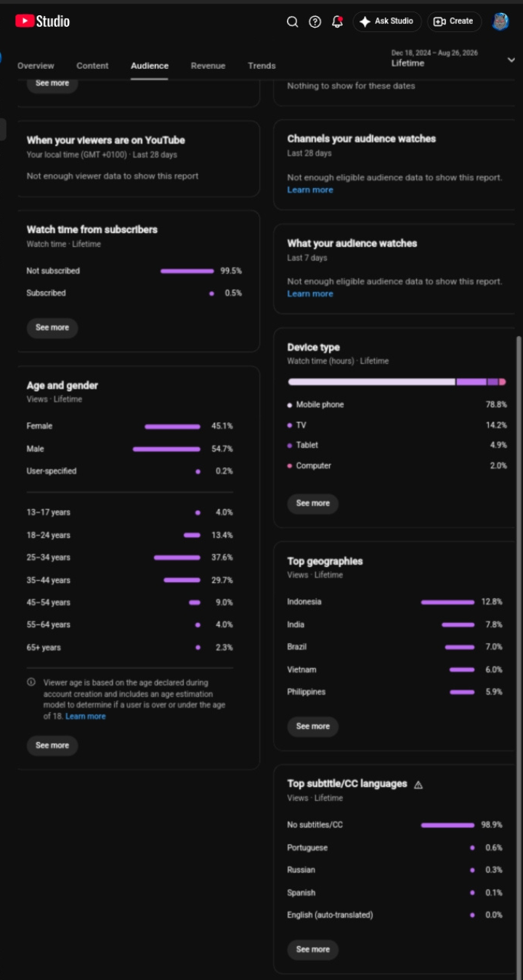Click the YouTube Studio logo
This screenshot has width=523, height=980.
click(42, 22)
